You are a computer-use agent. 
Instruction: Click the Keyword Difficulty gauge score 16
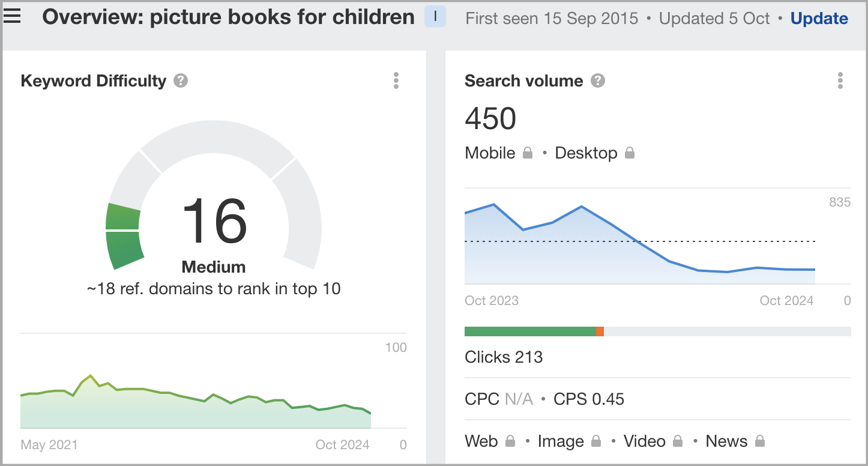214,221
